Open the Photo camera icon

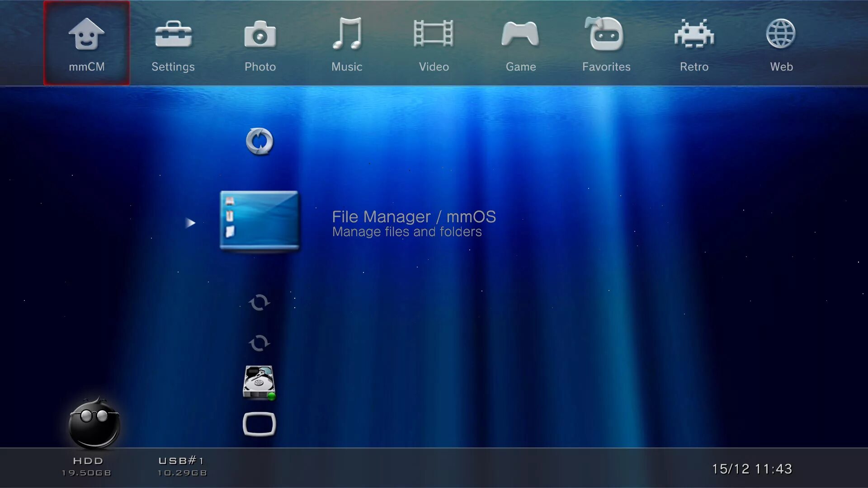(x=260, y=35)
